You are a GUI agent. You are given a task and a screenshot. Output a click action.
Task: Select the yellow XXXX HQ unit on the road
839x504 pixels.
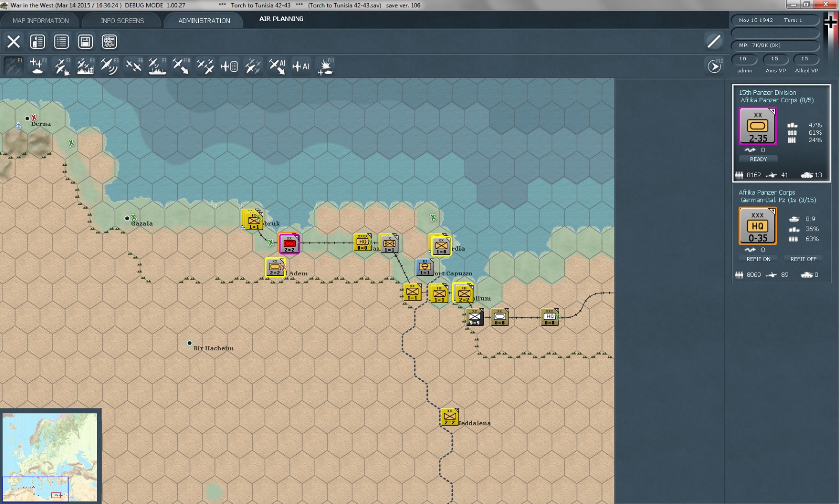click(362, 242)
